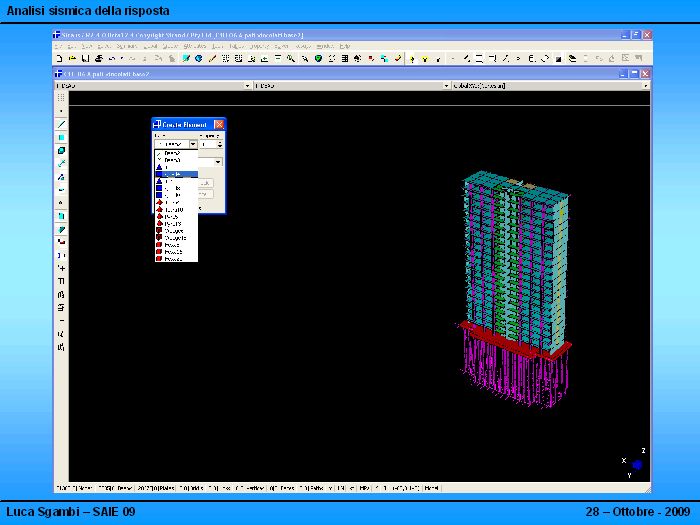This screenshot has height=525, width=700.
Task: Select the beam line tool in left toolbar
Action: click(x=61, y=124)
